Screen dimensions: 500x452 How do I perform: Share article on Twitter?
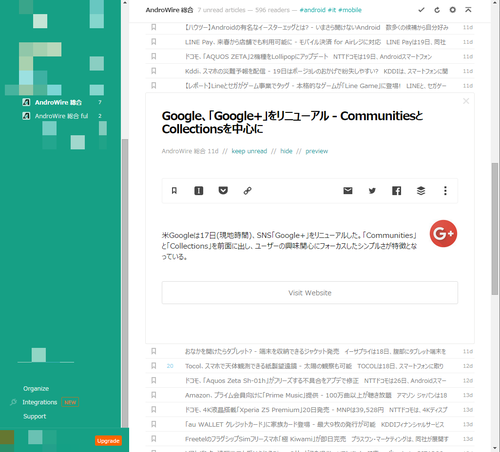(372, 191)
